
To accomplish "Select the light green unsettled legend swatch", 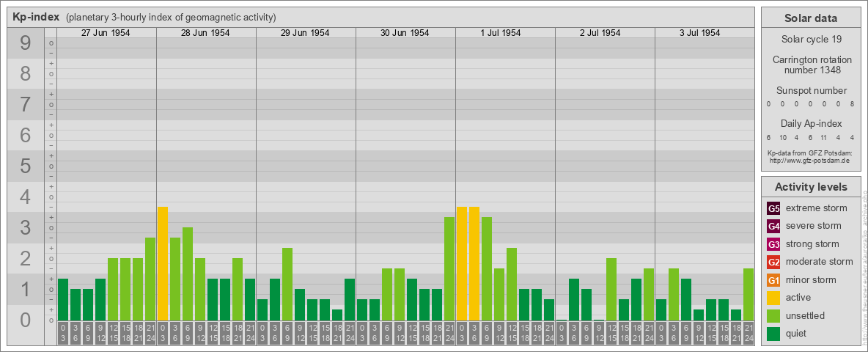I will [773, 316].
